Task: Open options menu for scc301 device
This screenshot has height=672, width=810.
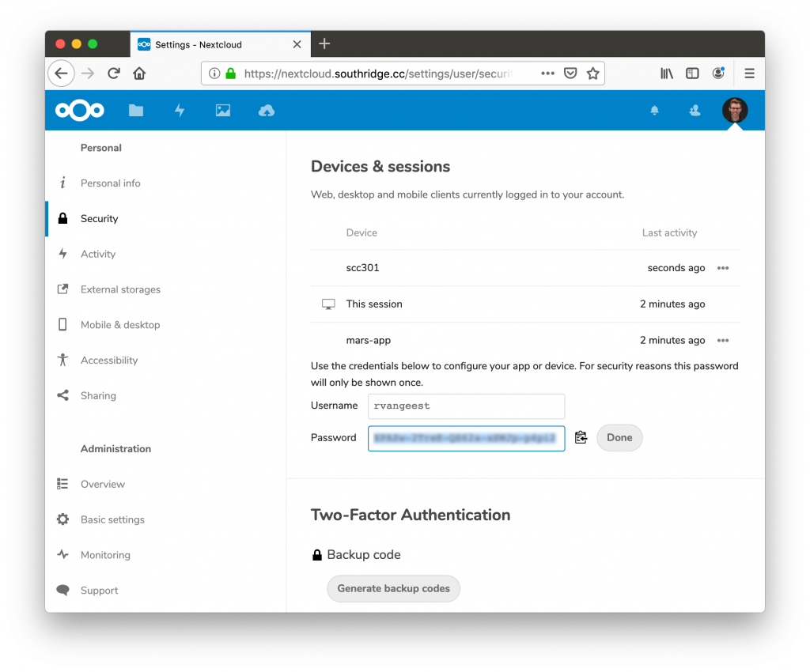Action: [722, 268]
